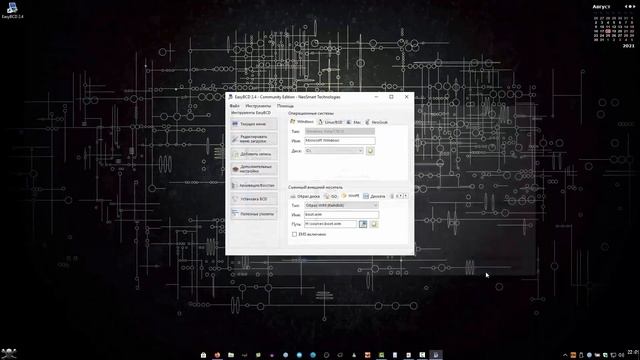640x360 pixels.
Task: Switch to the Windows operating system tab
Action: [x=302, y=122]
